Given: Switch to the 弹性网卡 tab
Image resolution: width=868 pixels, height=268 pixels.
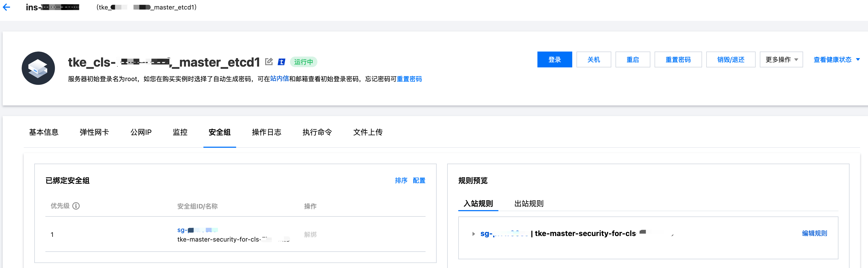Looking at the screenshot, I should [x=94, y=132].
